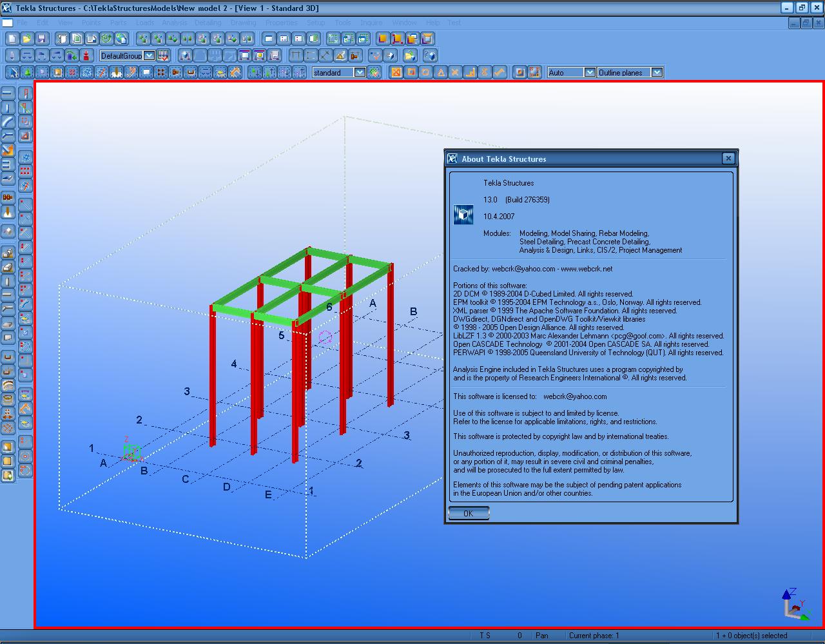This screenshot has height=644, width=825.
Task: Click grid label '6' in the 3D view
Action: click(x=329, y=307)
